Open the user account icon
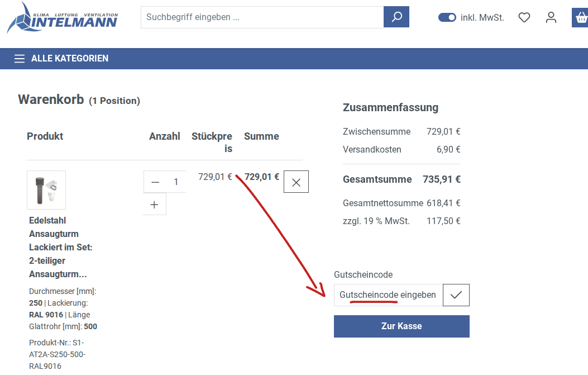Screen dimensions: 588x375 (x=551, y=18)
